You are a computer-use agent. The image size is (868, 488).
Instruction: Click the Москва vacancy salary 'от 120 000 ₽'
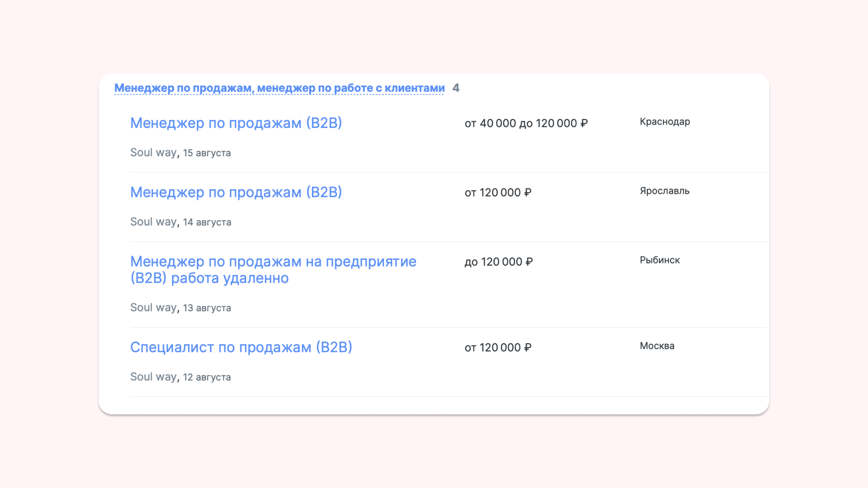pyautogui.click(x=498, y=347)
